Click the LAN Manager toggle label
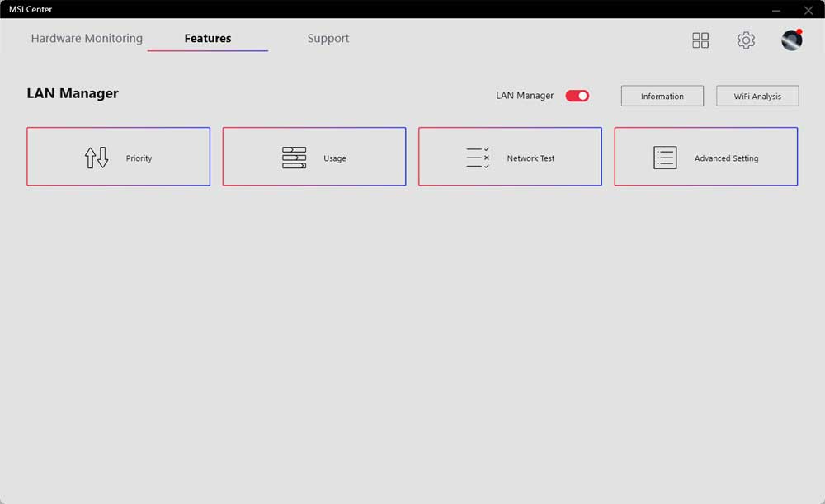825x504 pixels. point(525,95)
